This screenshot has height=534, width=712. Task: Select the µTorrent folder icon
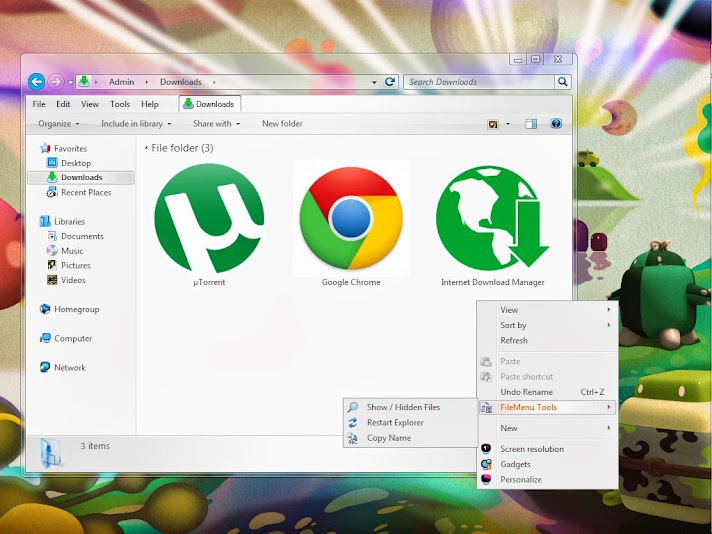(209, 218)
